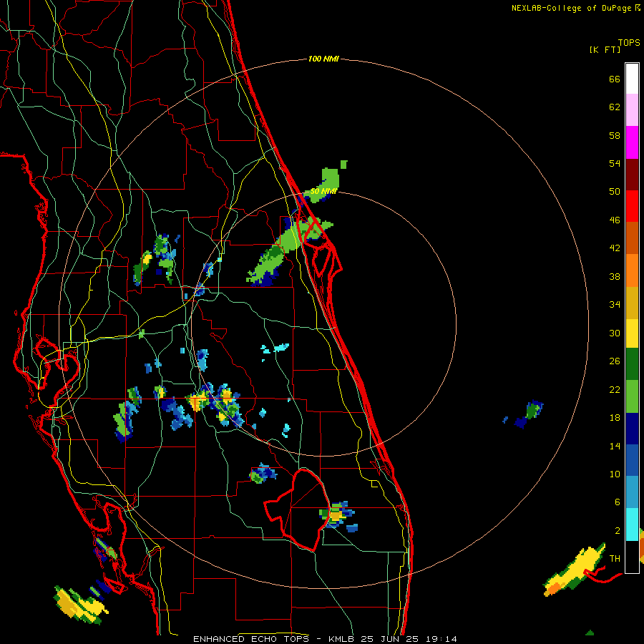Image resolution: width=644 pixels, height=644 pixels.
Task: Select the 58 legend value
Action: (615, 135)
